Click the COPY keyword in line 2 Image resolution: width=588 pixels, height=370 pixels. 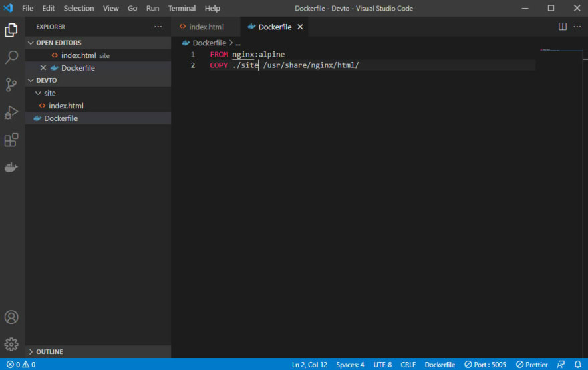(x=219, y=65)
